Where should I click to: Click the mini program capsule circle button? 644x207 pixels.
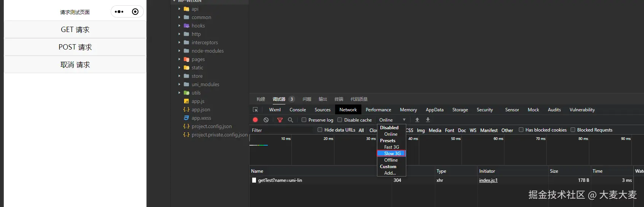tap(135, 12)
